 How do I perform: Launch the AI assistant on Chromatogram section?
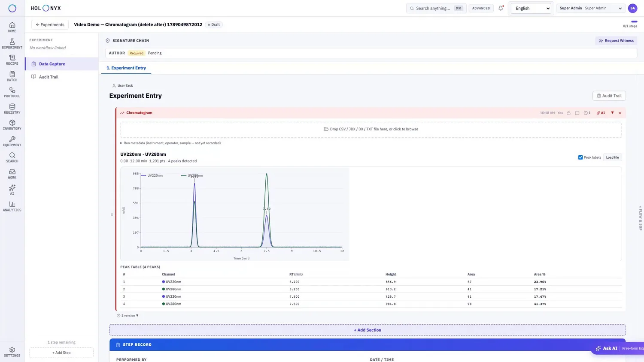tap(601, 113)
